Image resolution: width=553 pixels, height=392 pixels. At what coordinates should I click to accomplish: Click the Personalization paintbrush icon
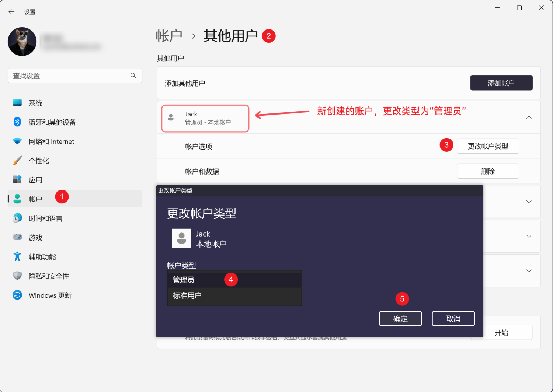pyautogui.click(x=17, y=161)
